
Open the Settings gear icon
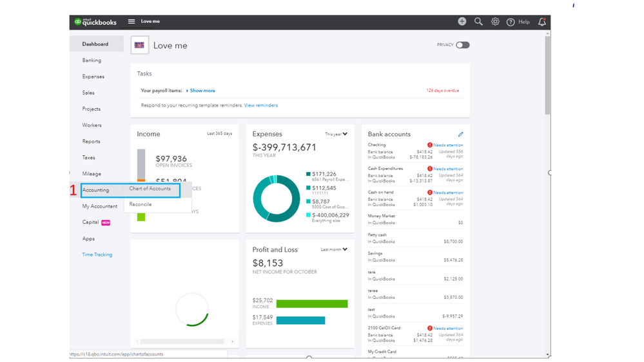click(495, 21)
